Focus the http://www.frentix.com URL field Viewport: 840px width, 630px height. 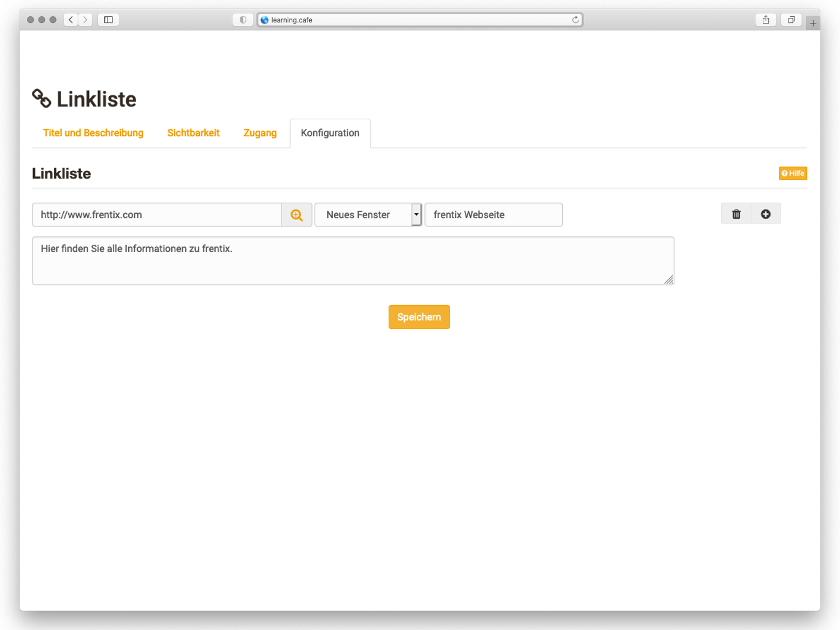157,215
